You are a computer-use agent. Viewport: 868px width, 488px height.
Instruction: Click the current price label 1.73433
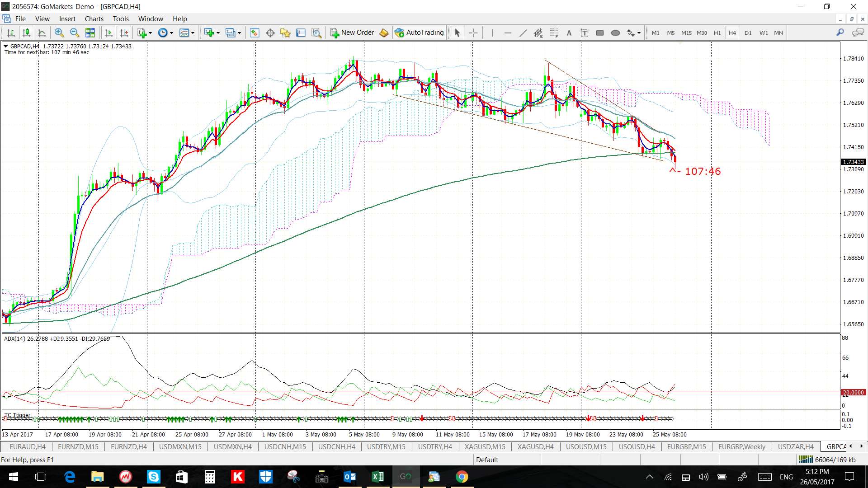click(853, 162)
